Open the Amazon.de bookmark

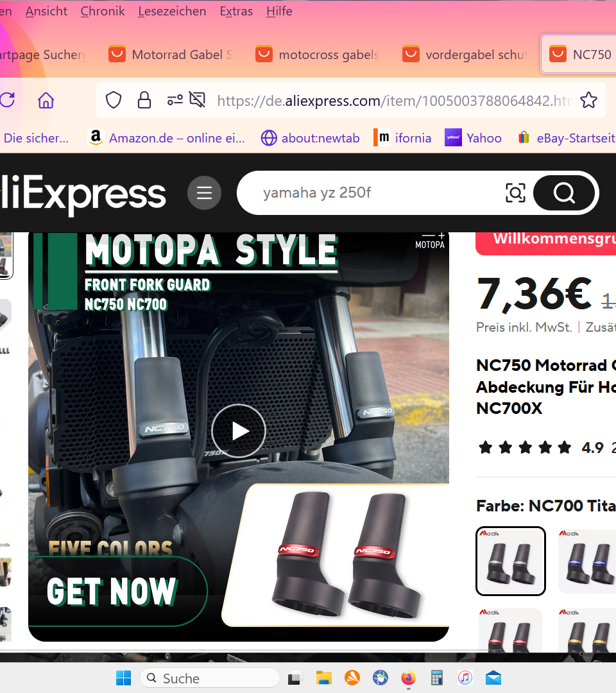[x=167, y=138]
